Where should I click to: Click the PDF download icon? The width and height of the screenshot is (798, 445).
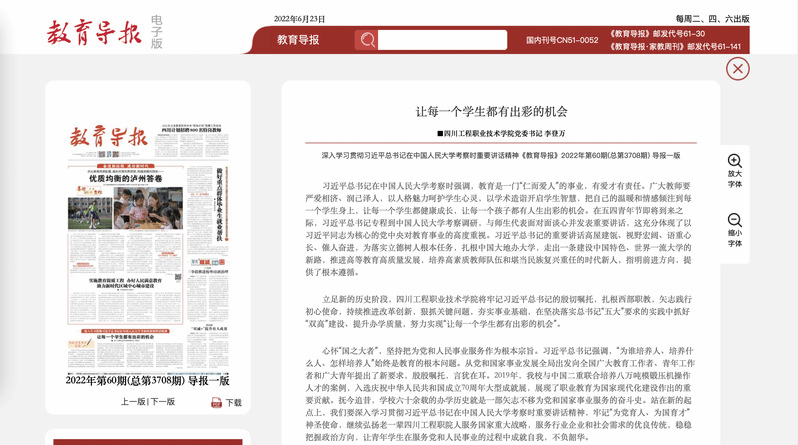tap(216, 402)
